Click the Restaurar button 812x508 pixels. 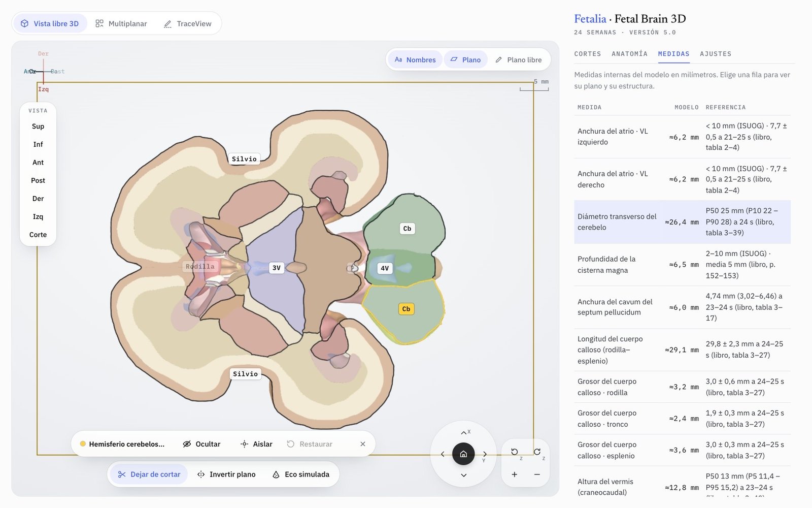310,444
